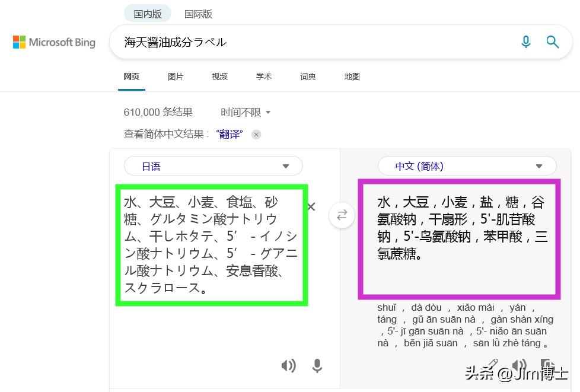Switch to 国内版 domestic edition
The height and width of the screenshot is (392, 580).
(x=147, y=14)
